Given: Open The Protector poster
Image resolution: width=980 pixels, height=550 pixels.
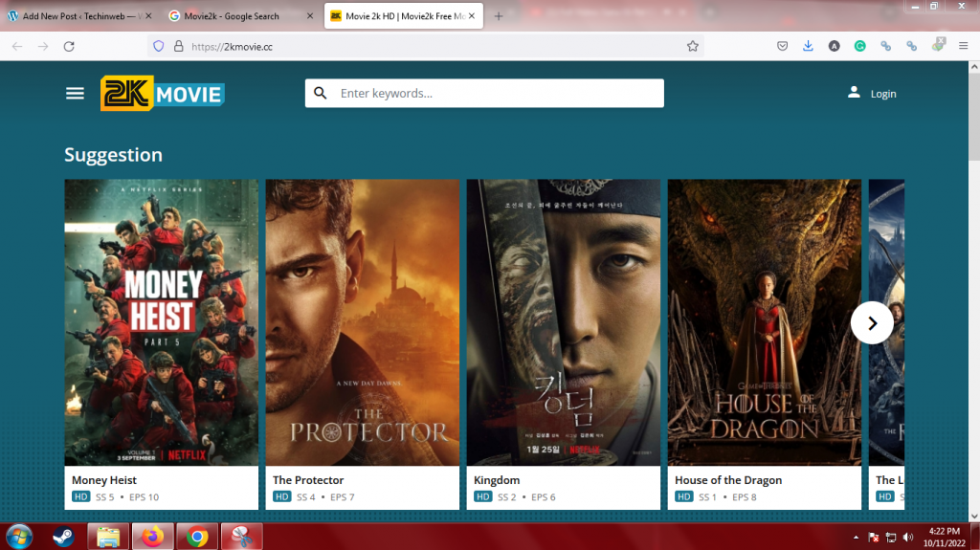Looking at the screenshot, I should point(363,322).
